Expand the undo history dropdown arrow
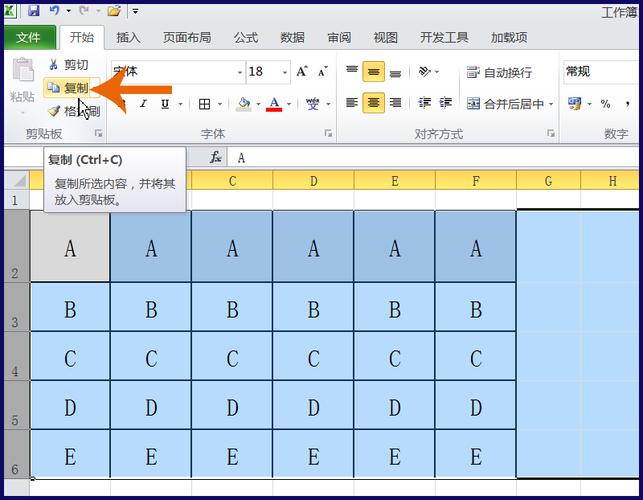Image resolution: width=643 pixels, height=500 pixels. 68,11
